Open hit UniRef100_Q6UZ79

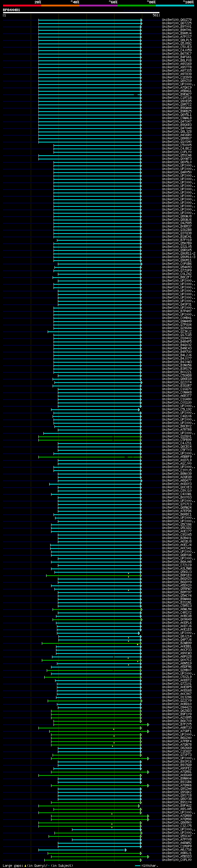point(177,20)
